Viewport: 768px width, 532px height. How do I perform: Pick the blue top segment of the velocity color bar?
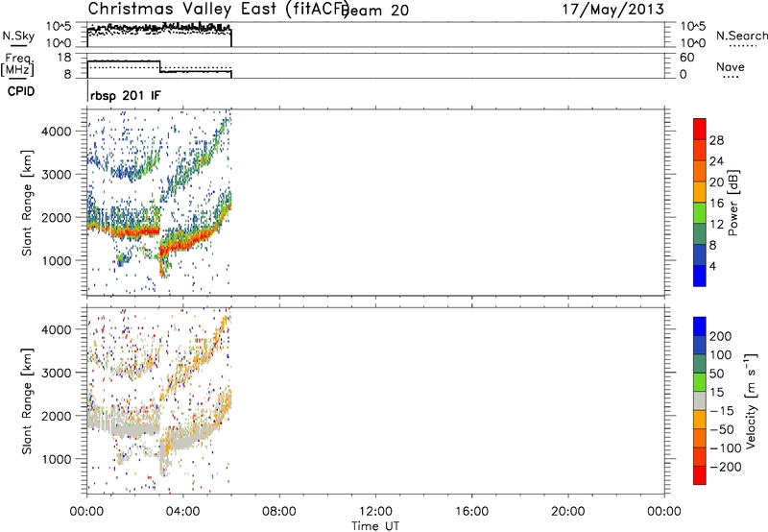coord(700,326)
